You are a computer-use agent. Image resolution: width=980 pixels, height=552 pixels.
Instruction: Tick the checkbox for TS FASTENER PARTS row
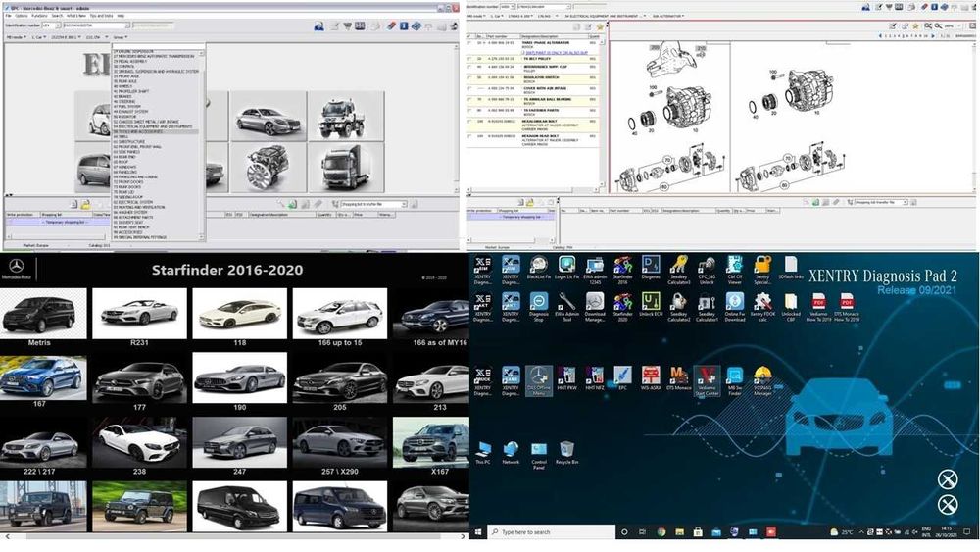470,110
